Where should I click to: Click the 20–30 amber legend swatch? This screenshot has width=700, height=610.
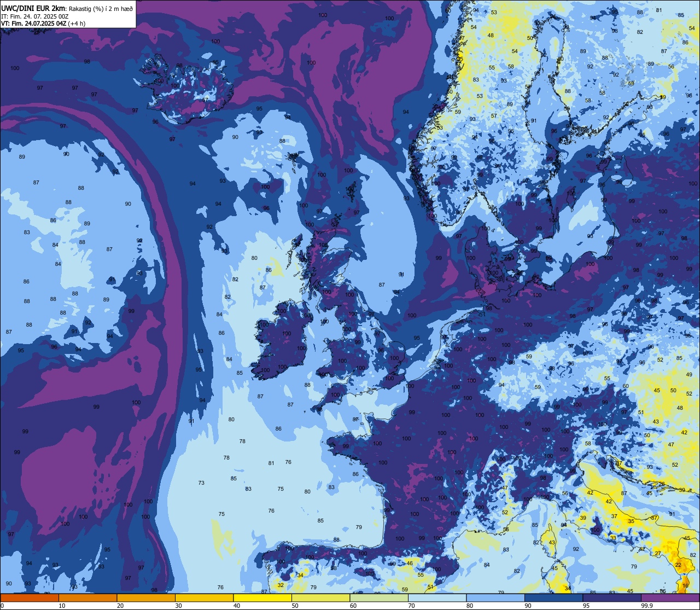pyautogui.click(x=146, y=597)
